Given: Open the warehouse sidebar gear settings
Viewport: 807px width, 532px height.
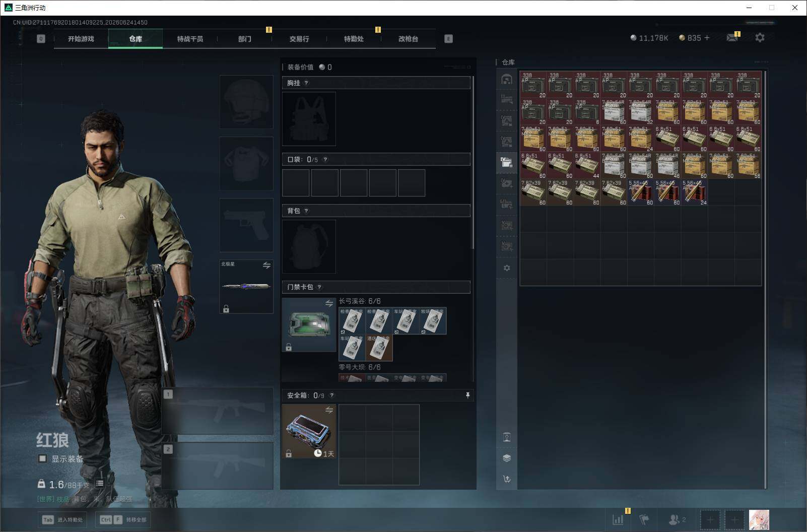Looking at the screenshot, I should coord(507,268).
